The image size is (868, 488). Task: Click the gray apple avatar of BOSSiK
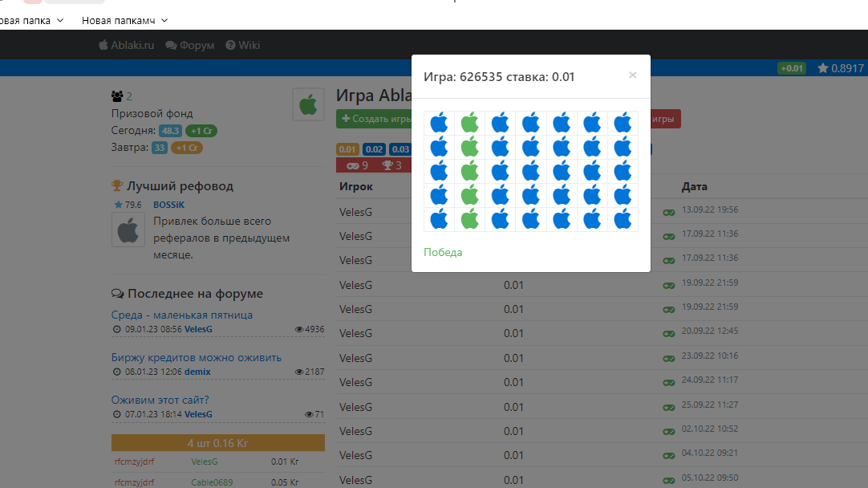click(128, 230)
